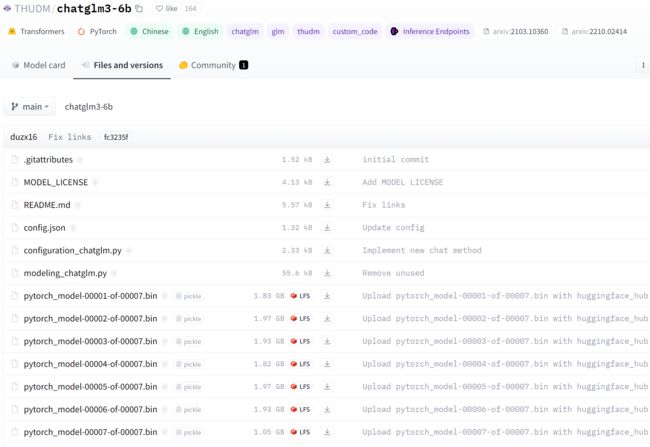This screenshot has width=650, height=447.
Task: Open the config.json file
Action: [44, 228]
